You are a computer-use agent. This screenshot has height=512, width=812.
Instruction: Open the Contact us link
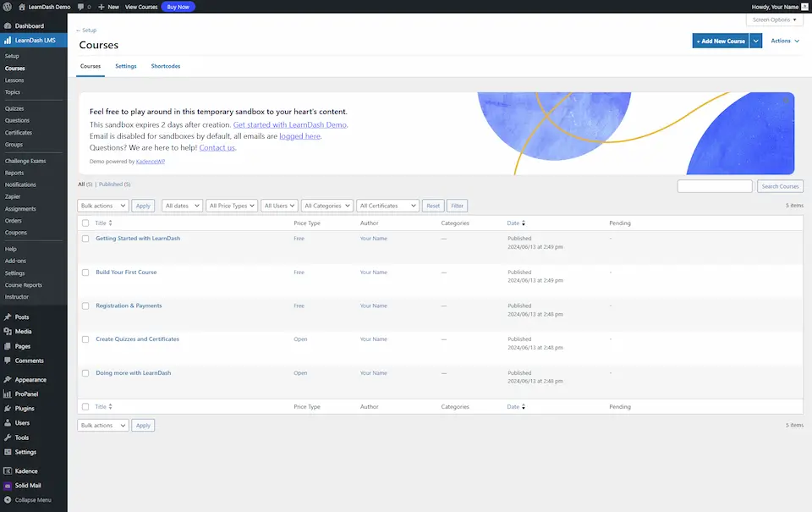[x=217, y=148]
